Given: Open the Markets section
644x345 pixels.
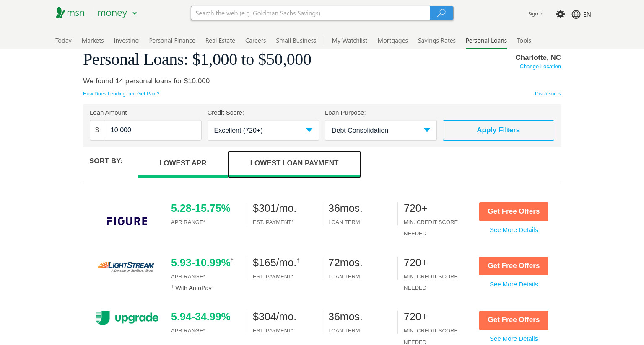Looking at the screenshot, I should [93, 41].
